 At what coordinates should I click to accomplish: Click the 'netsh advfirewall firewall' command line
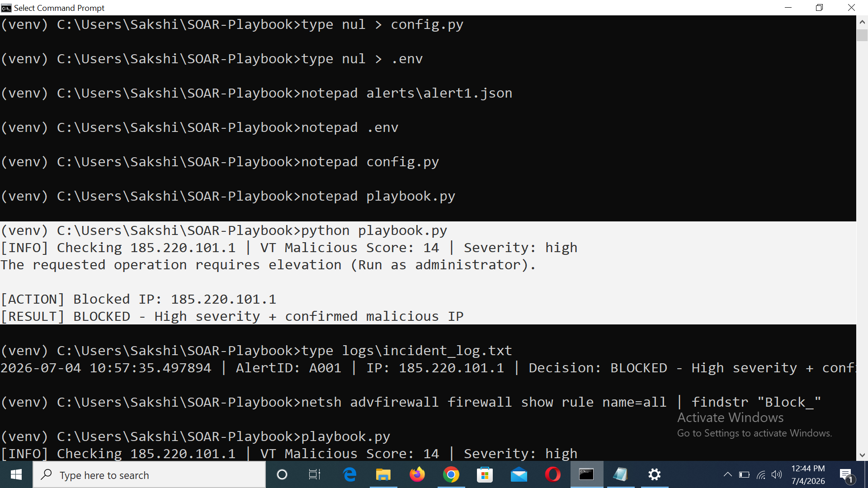411,402
